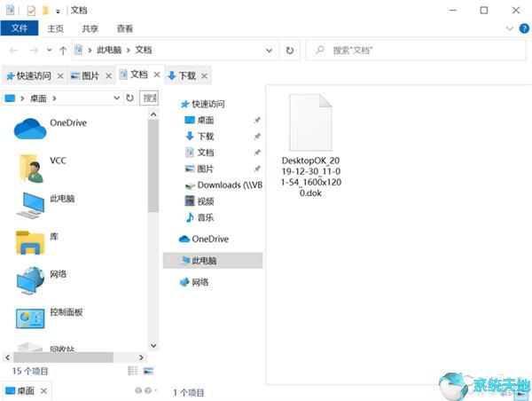Open the 控制面板 item

click(49, 318)
